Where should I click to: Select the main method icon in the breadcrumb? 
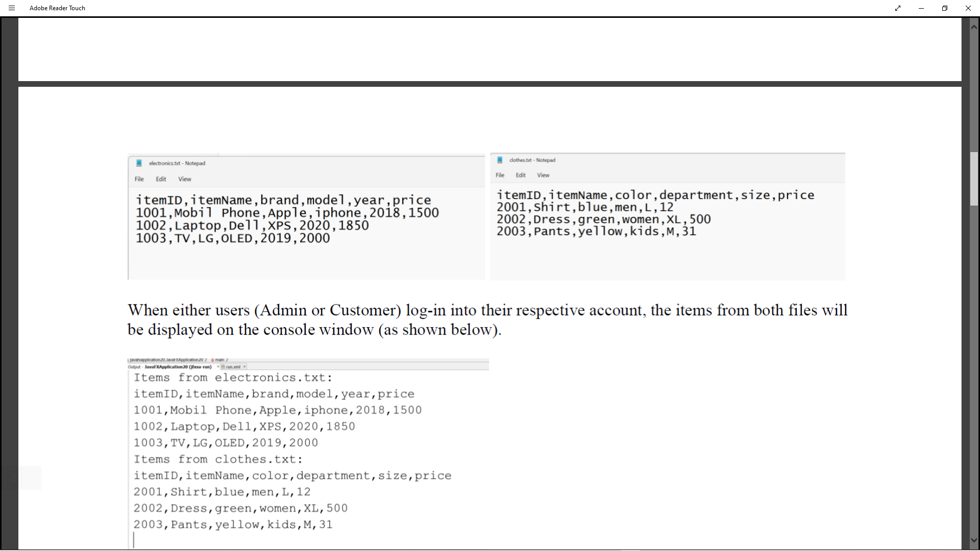pyautogui.click(x=212, y=359)
